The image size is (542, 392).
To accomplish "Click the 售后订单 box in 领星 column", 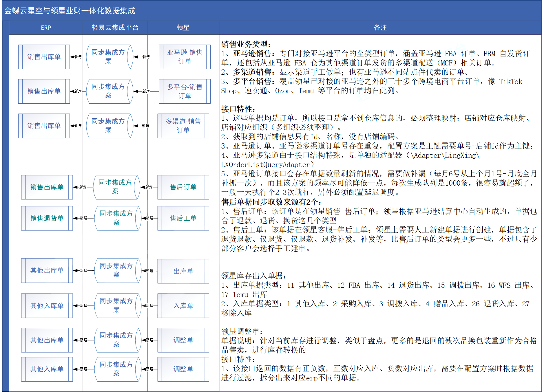I will tap(183, 187).
